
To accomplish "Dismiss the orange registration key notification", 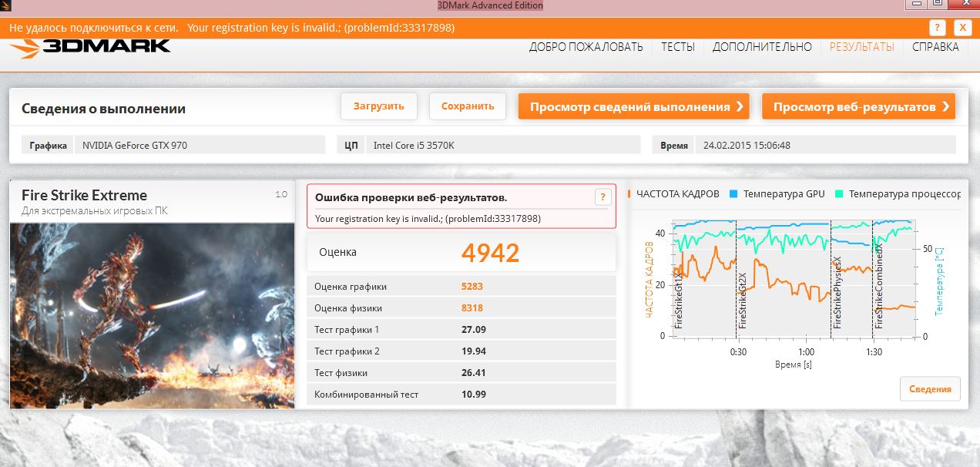I will point(962,28).
